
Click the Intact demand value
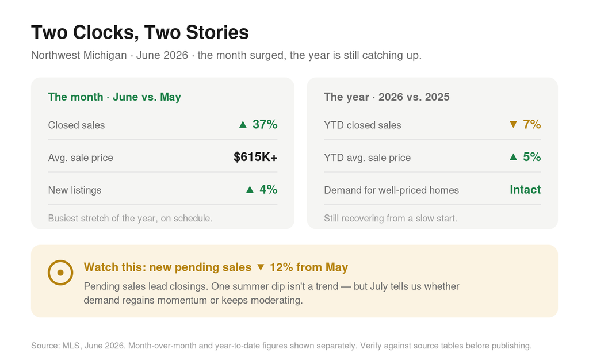525,190
